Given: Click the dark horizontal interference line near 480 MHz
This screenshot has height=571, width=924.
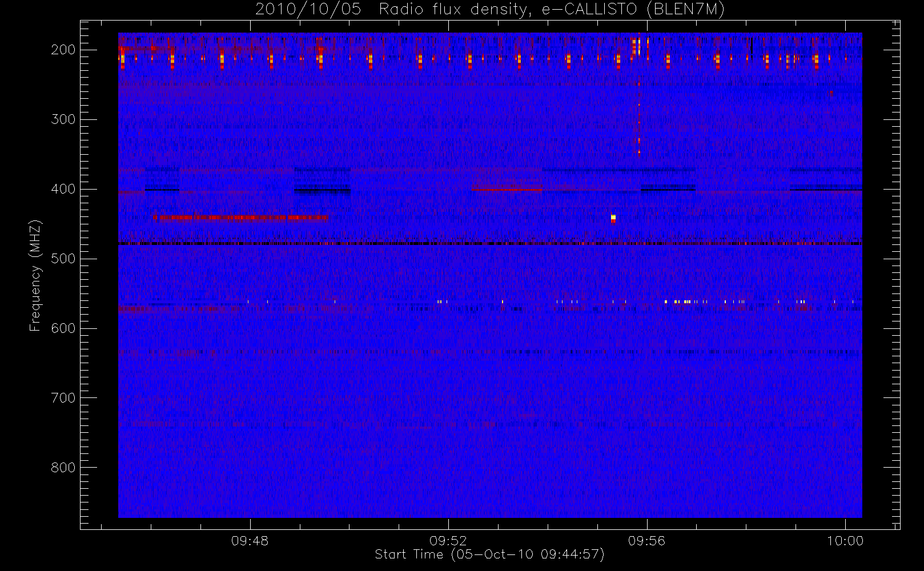Looking at the screenshot, I should tap(490, 244).
